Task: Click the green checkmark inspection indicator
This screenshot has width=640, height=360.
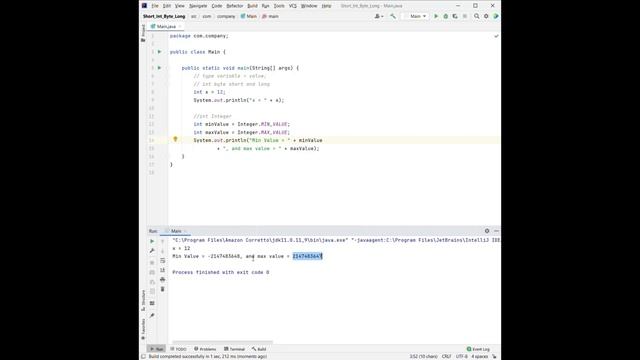Action: (x=496, y=36)
